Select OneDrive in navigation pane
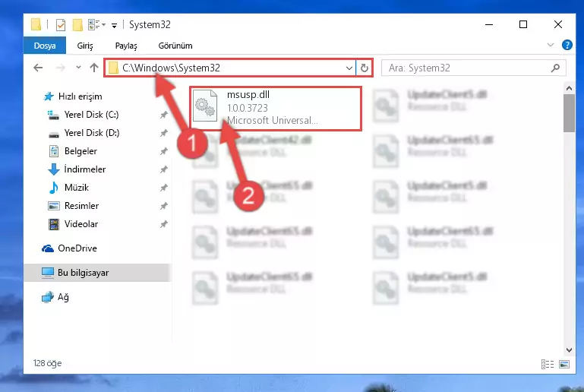Image resolution: width=584 pixels, height=392 pixels. [x=77, y=248]
